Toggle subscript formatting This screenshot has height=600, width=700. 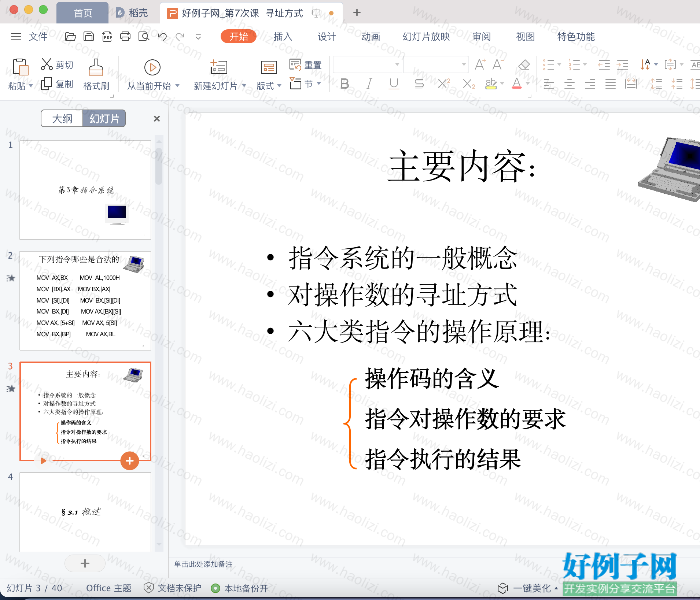pos(469,84)
